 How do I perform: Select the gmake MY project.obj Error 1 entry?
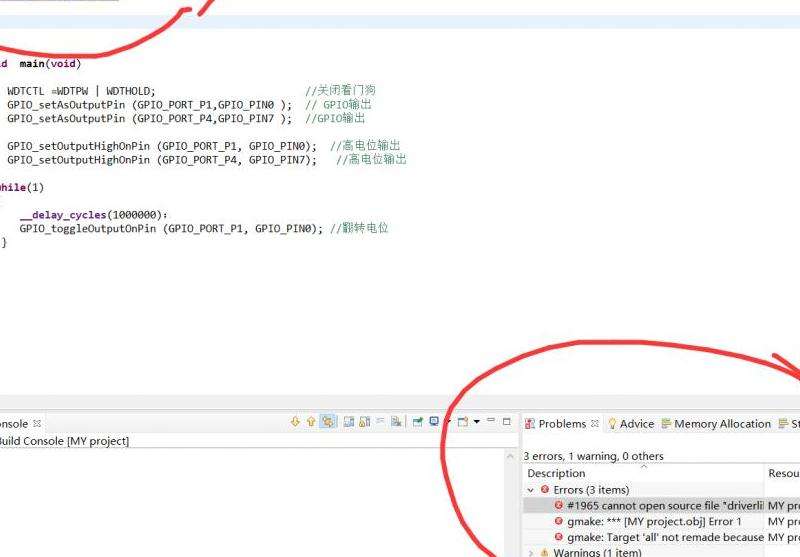(x=653, y=522)
